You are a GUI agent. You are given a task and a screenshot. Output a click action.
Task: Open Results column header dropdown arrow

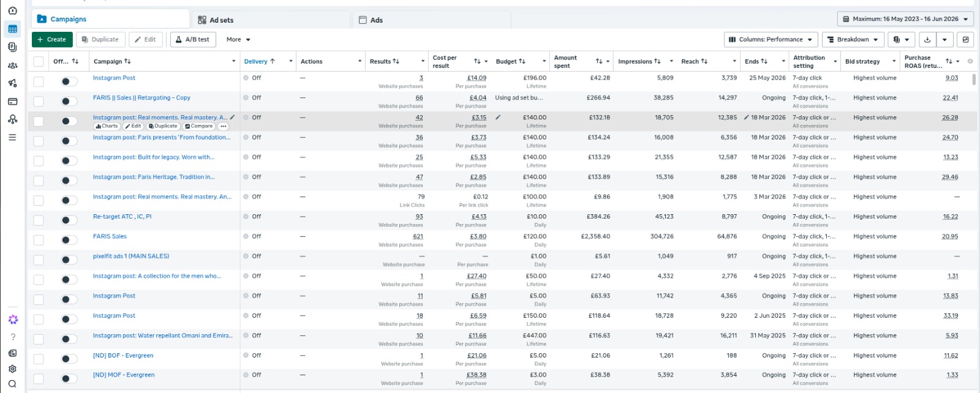click(423, 61)
